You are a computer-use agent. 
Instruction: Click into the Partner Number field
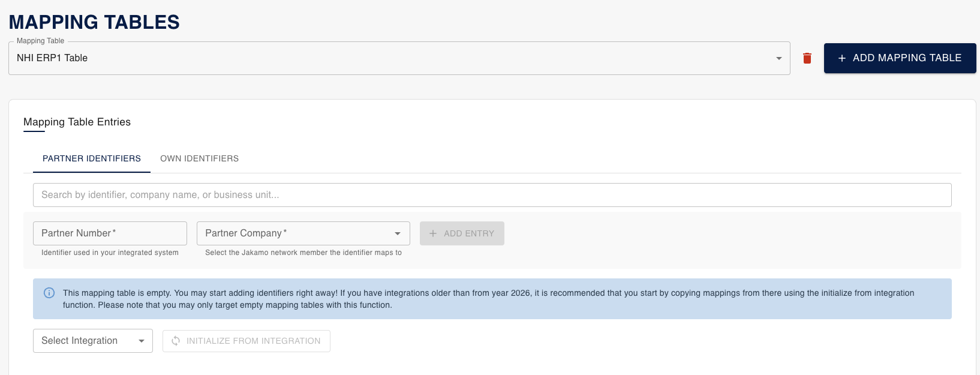110,233
